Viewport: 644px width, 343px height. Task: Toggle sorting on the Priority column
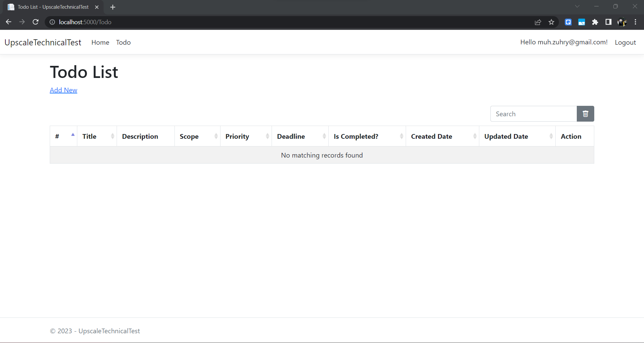pyautogui.click(x=267, y=136)
